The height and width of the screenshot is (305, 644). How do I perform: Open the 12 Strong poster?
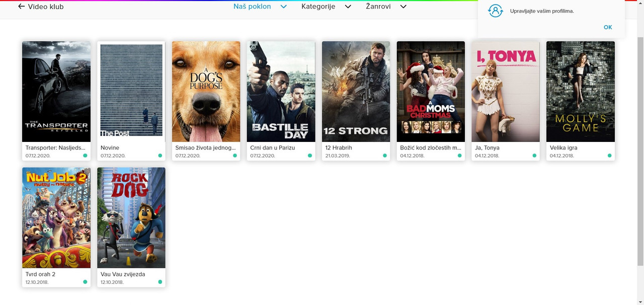356,92
